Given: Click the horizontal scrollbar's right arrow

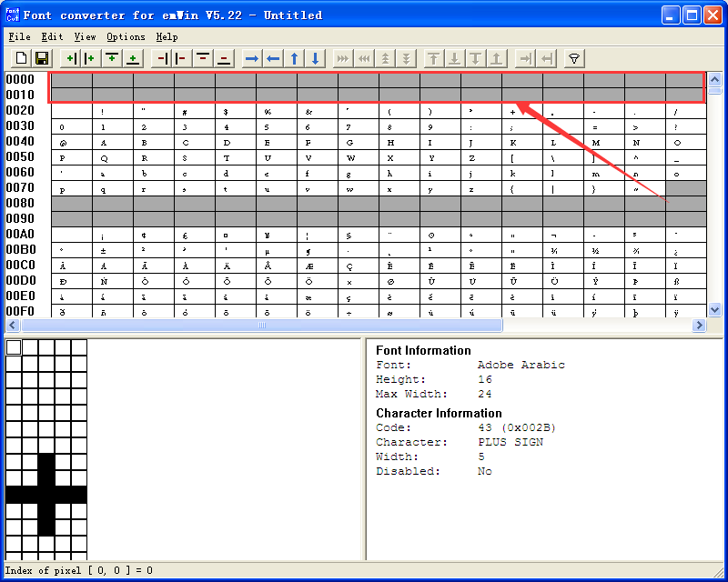Looking at the screenshot, I should tap(699, 326).
